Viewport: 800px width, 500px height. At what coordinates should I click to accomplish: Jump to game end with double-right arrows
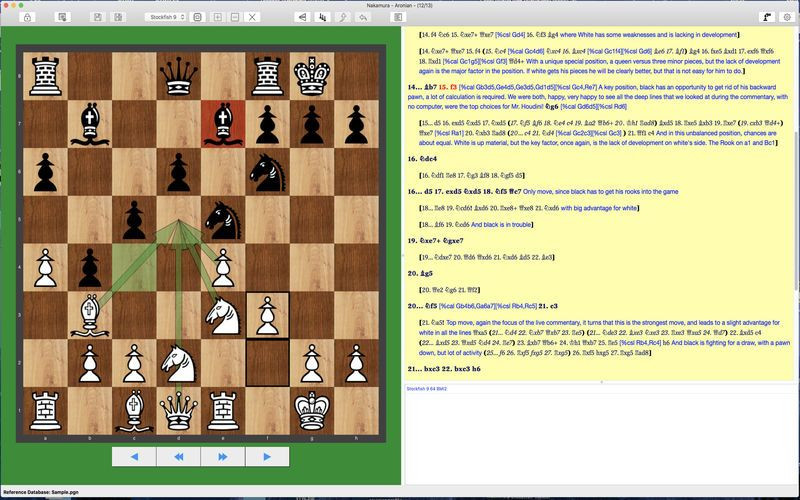(x=223, y=457)
